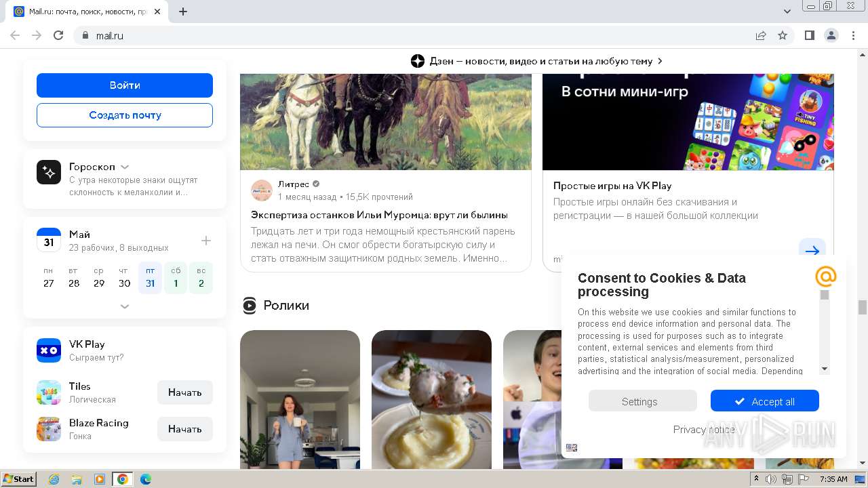Launch Microsoft Edge from the taskbar
The width and height of the screenshot is (868, 488).
point(145,479)
